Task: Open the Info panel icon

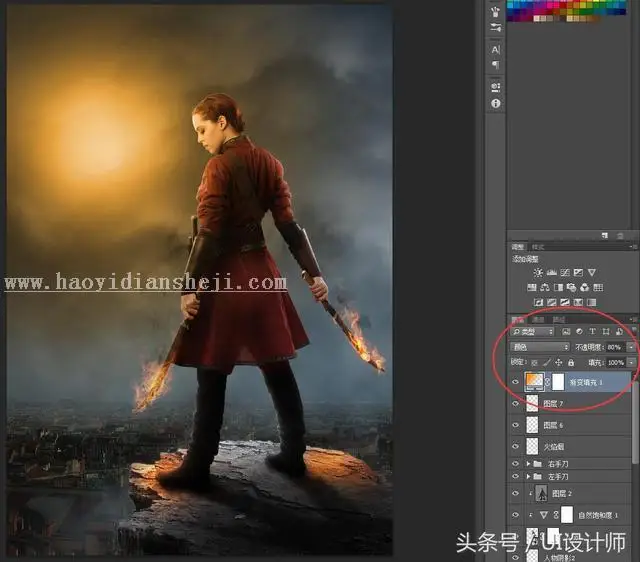Action: coord(496,103)
